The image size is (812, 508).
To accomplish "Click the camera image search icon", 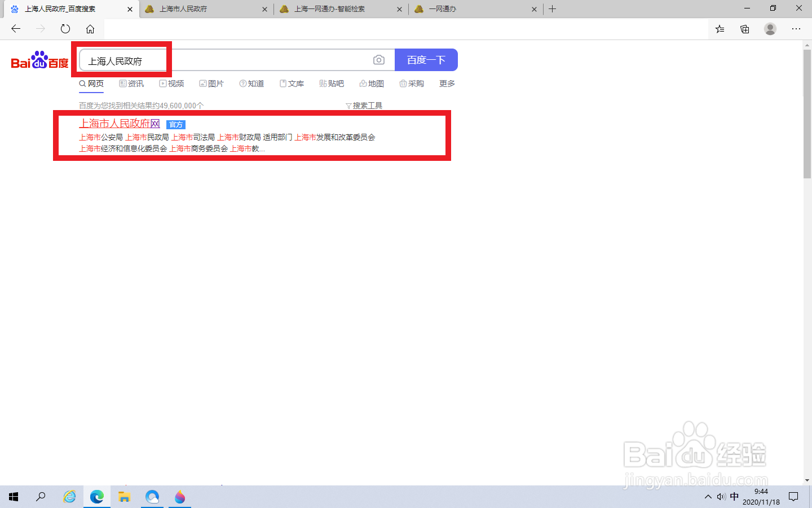I will coord(379,60).
